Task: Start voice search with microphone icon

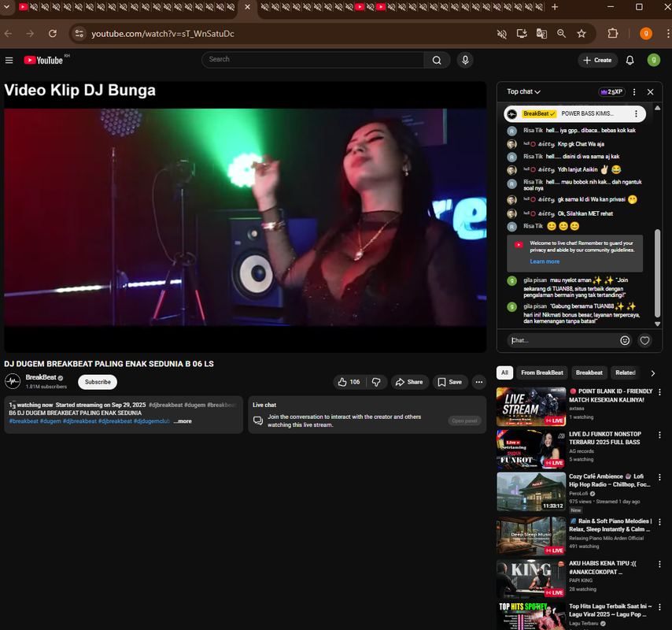Action: pyautogui.click(x=465, y=60)
